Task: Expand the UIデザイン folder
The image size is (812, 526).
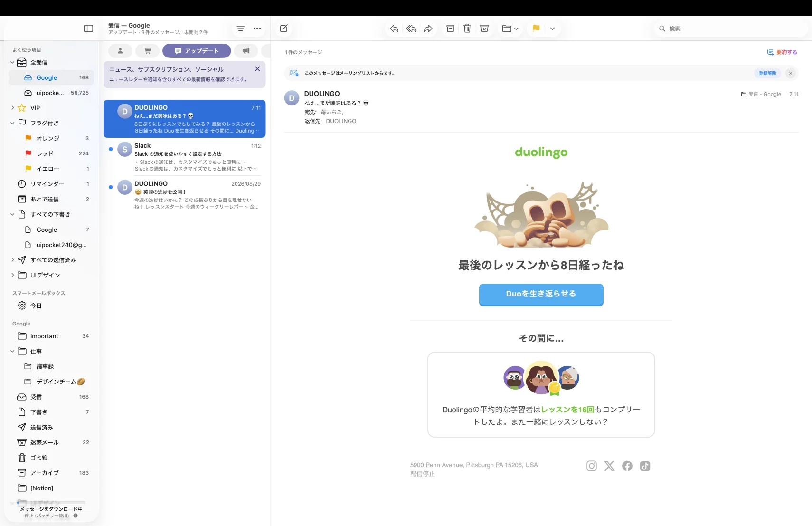Action: pos(12,275)
